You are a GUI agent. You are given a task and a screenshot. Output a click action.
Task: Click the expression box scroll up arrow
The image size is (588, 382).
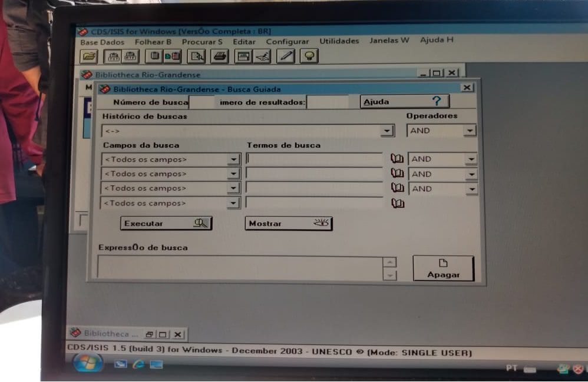click(x=389, y=262)
